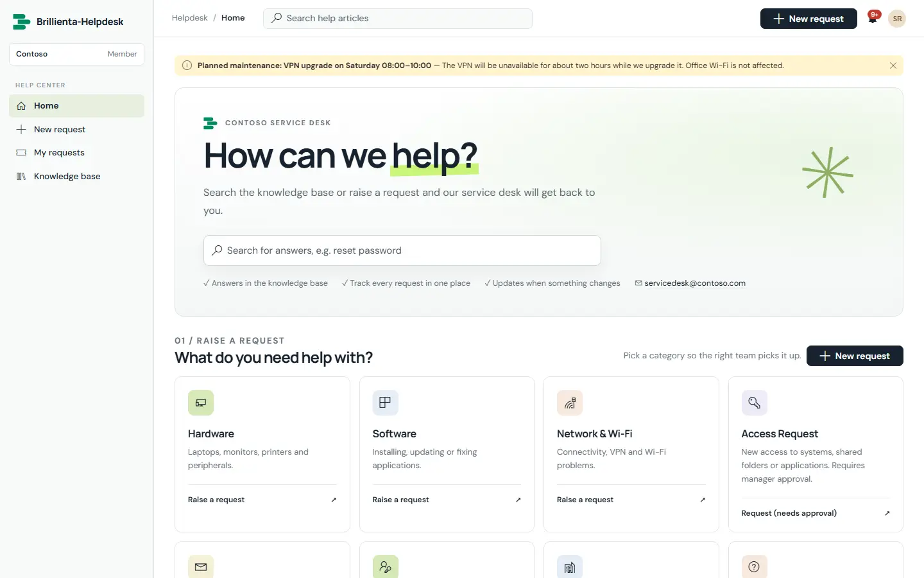
Task: Open My requests in the sidebar
Action: 76,153
